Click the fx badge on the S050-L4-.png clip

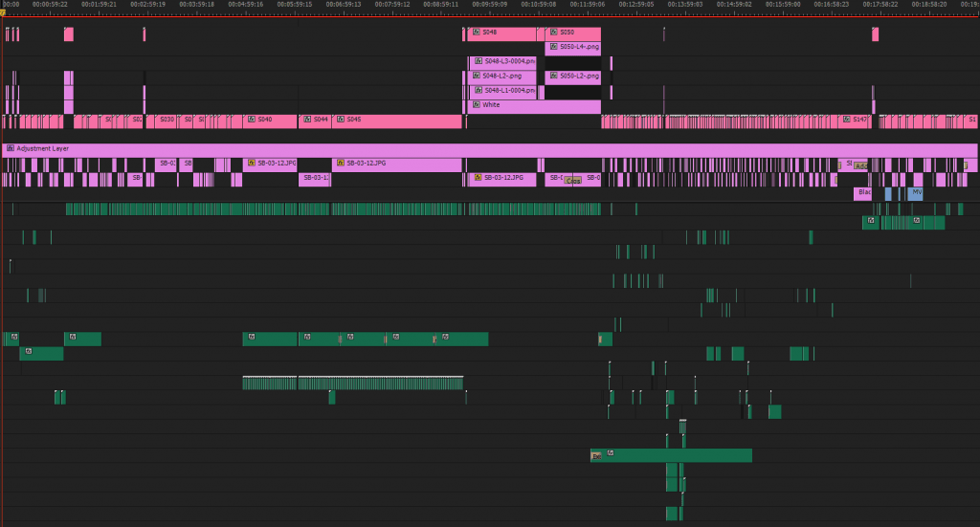(x=553, y=47)
